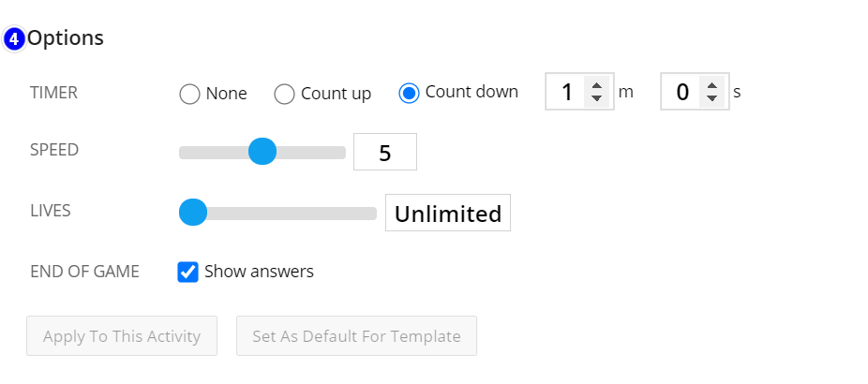Increase seconds with the up arrow
The height and width of the screenshot is (384, 868).
tap(711, 86)
